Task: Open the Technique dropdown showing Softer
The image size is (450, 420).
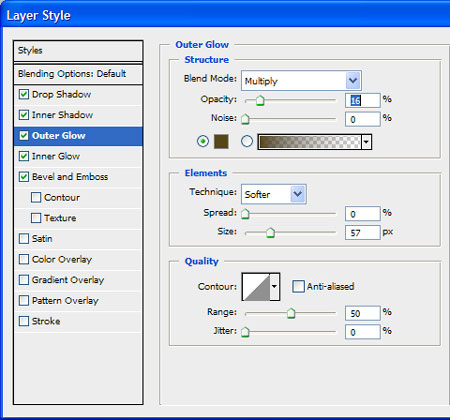Action: pos(274,194)
